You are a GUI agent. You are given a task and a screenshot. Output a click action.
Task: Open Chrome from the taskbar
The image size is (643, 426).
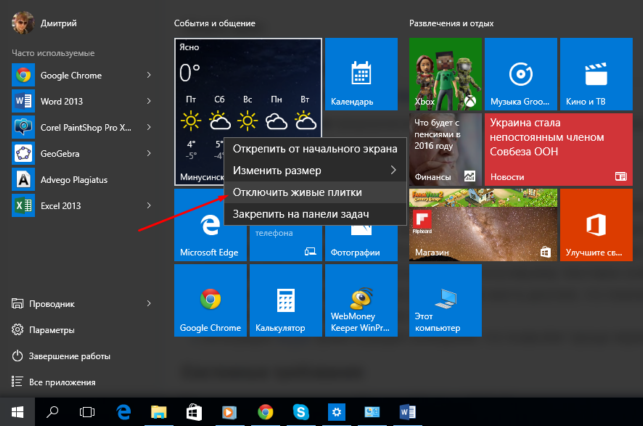pos(265,412)
